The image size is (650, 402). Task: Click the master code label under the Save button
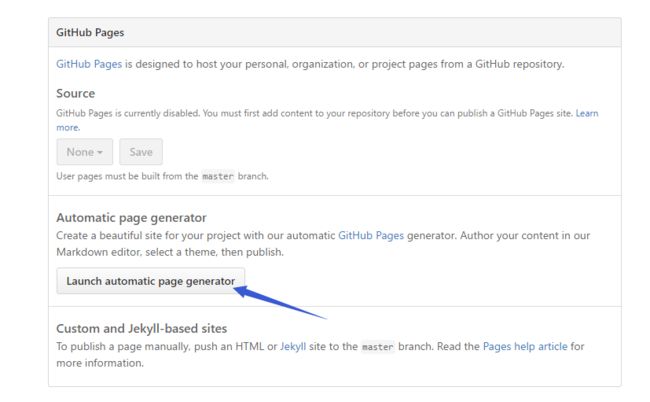pos(218,176)
